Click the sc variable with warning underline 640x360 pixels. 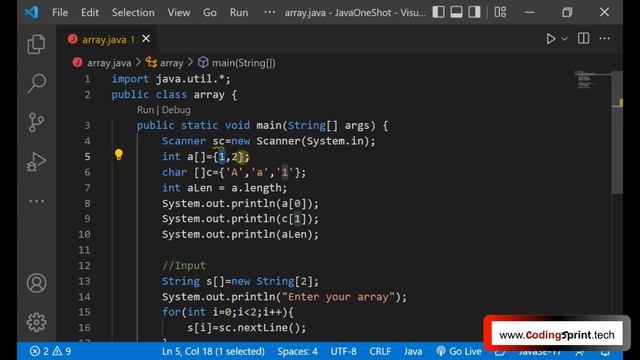click(x=218, y=141)
